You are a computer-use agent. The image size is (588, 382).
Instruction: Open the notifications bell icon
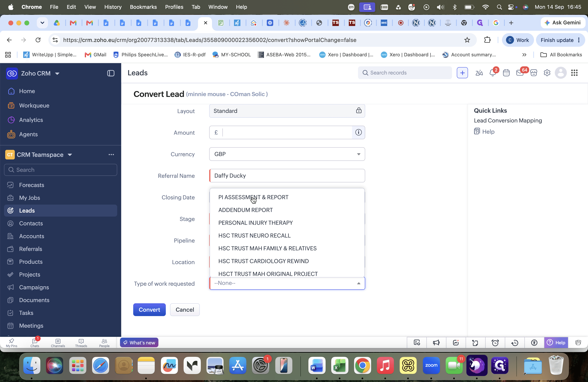pos(492,73)
